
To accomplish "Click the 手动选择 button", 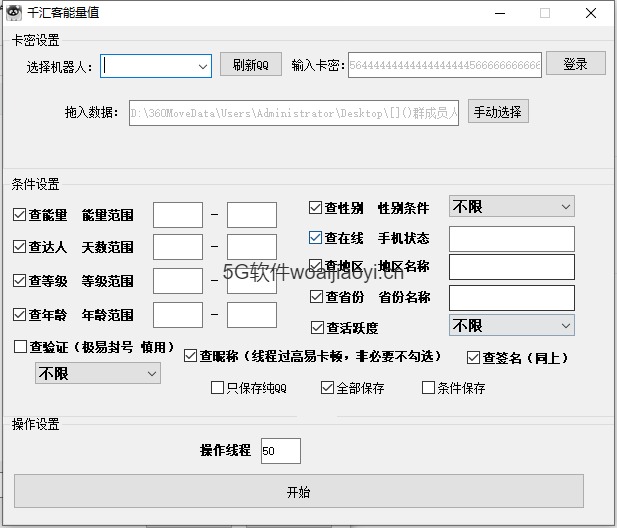I will pyautogui.click(x=498, y=111).
